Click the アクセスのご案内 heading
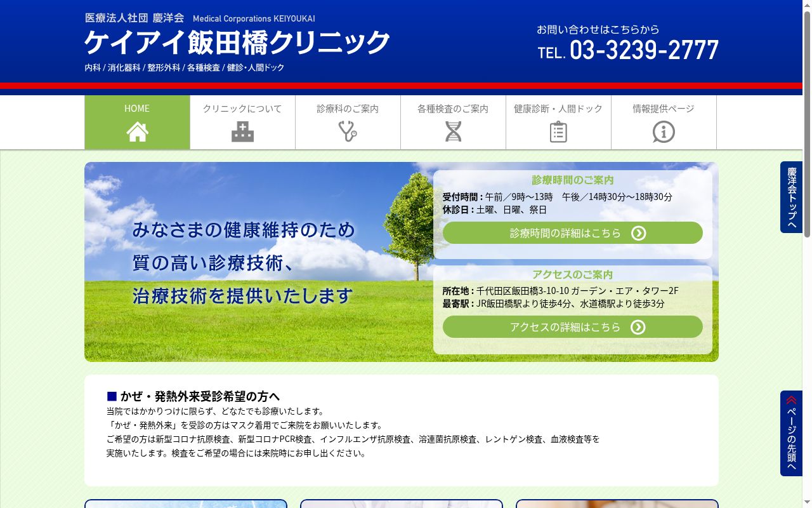Screen dimensions: 812x508 (x=572, y=274)
